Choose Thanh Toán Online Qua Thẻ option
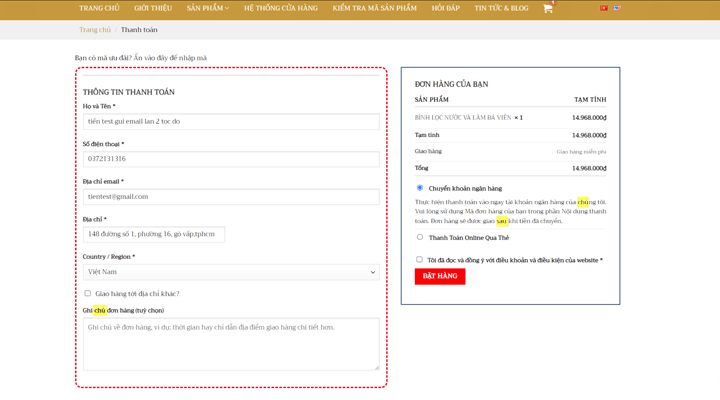720x400 pixels. pyautogui.click(x=420, y=238)
